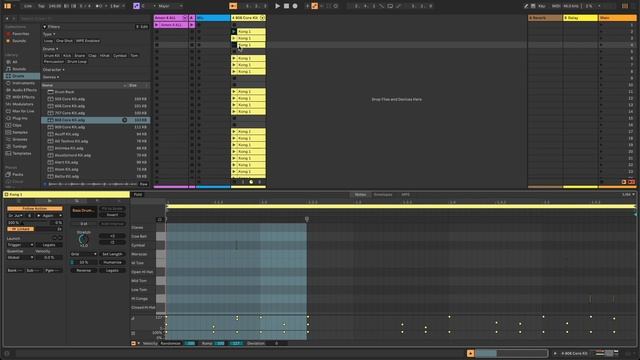Open the Trigger launch mode dropdown
The image size is (640, 360).
(20, 245)
